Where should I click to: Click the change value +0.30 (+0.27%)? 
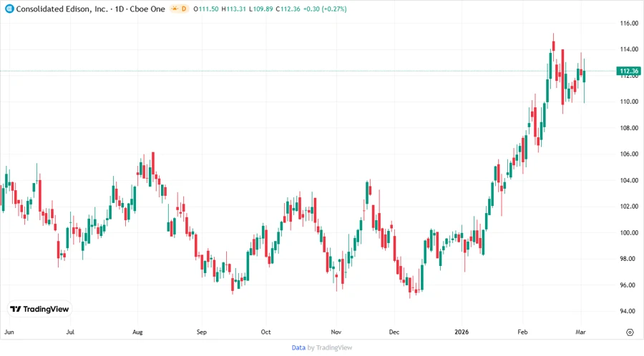point(325,9)
